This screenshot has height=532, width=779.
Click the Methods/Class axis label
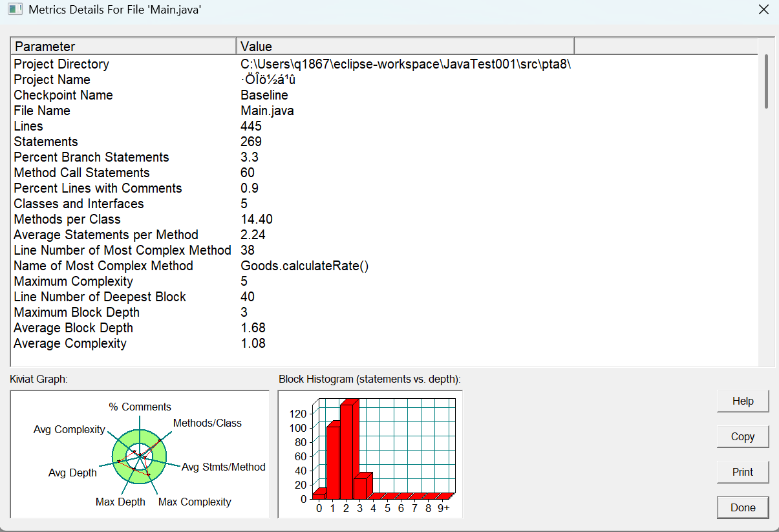click(x=208, y=423)
